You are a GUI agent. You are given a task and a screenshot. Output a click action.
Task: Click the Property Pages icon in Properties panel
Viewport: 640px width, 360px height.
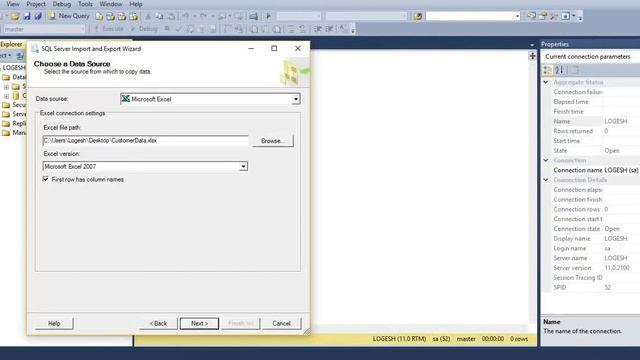click(574, 70)
